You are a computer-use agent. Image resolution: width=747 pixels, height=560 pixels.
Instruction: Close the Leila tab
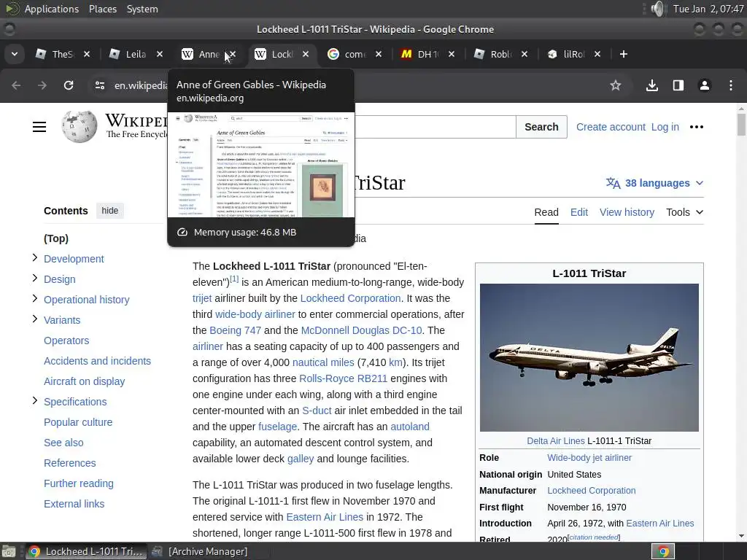pyautogui.click(x=160, y=54)
